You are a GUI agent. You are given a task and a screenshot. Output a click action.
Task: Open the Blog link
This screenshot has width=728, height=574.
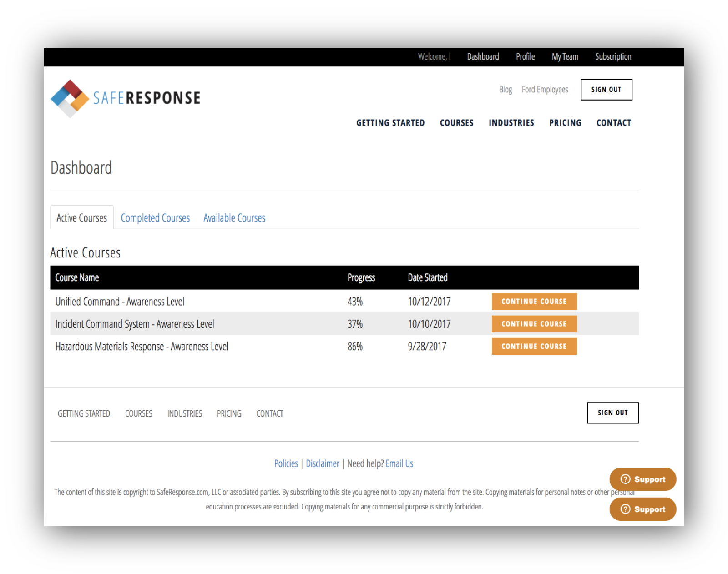click(x=506, y=90)
